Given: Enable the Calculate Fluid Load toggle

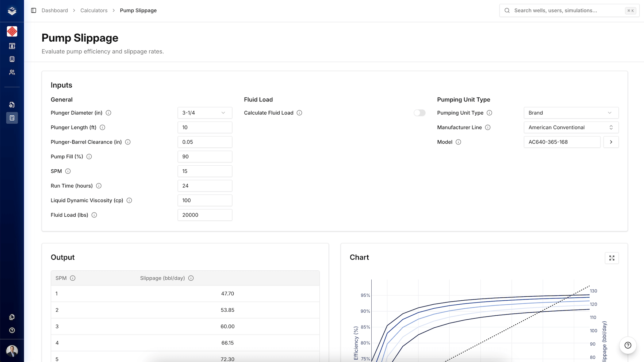Looking at the screenshot, I should pos(419,113).
